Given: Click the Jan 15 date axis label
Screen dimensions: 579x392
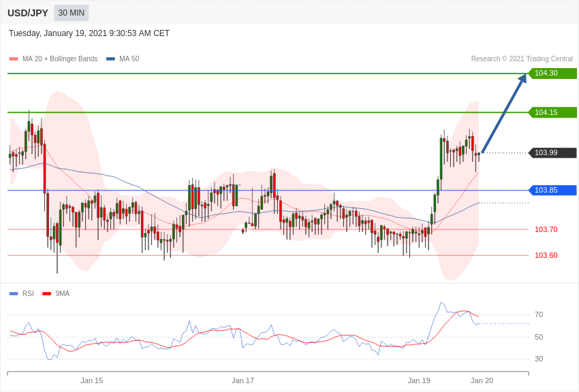Looking at the screenshot, I should pos(92,380).
